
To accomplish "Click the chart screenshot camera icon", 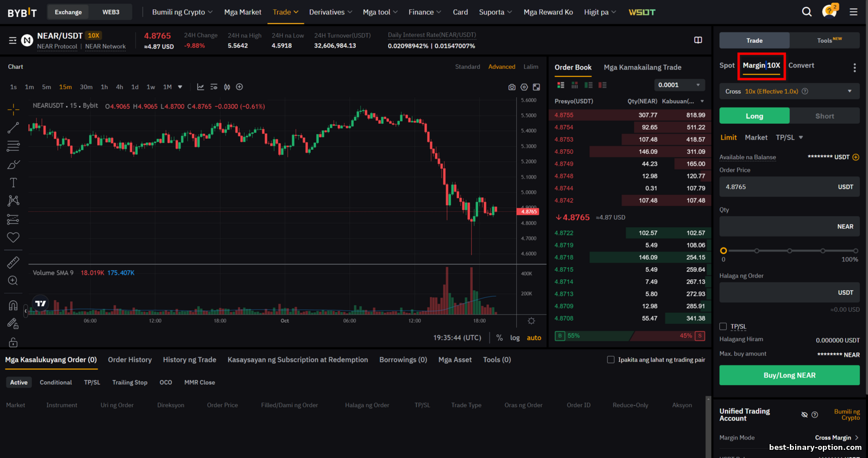I will coord(512,87).
